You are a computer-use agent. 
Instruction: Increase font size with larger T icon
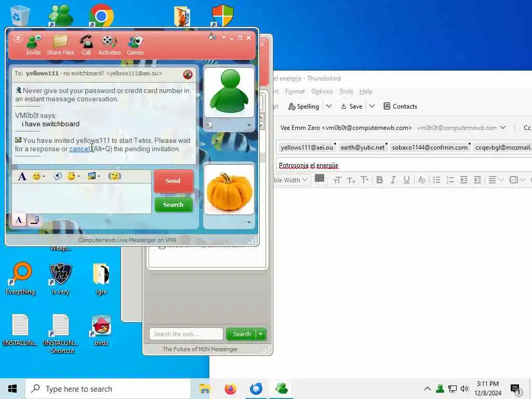[x=365, y=180]
